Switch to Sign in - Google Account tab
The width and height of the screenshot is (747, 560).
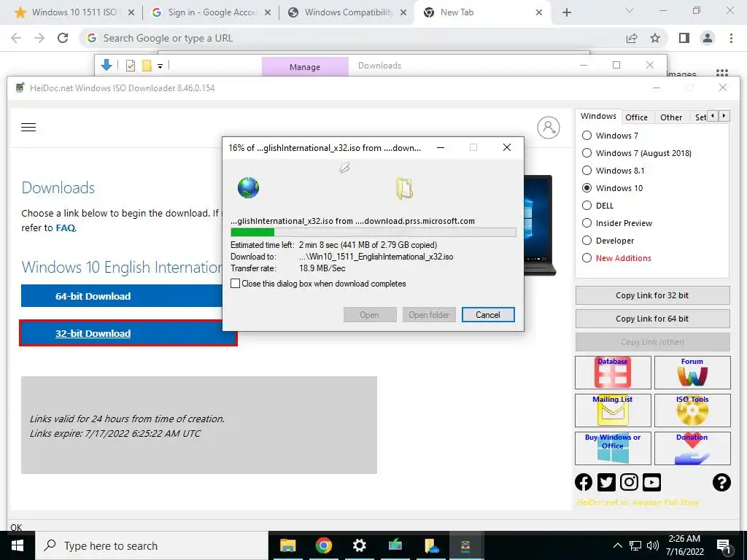pyautogui.click(x=212, y=12)
